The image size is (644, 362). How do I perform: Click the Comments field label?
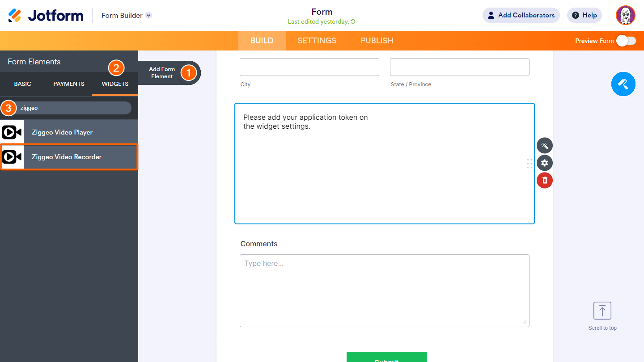259,244
